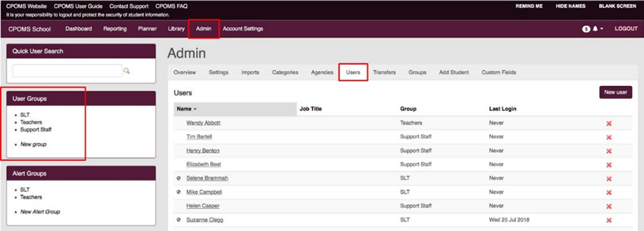Focus the Quick User Search input field

click(67, 71)
